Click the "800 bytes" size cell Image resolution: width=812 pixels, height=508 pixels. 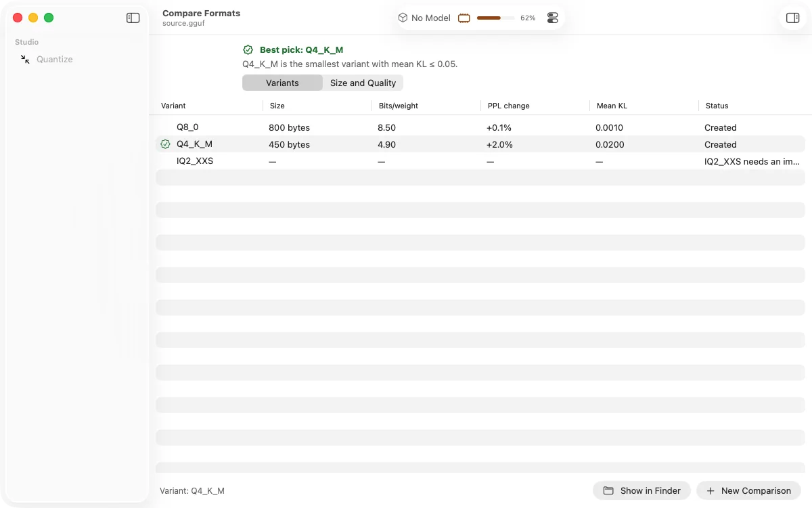(x=290, y=127)
